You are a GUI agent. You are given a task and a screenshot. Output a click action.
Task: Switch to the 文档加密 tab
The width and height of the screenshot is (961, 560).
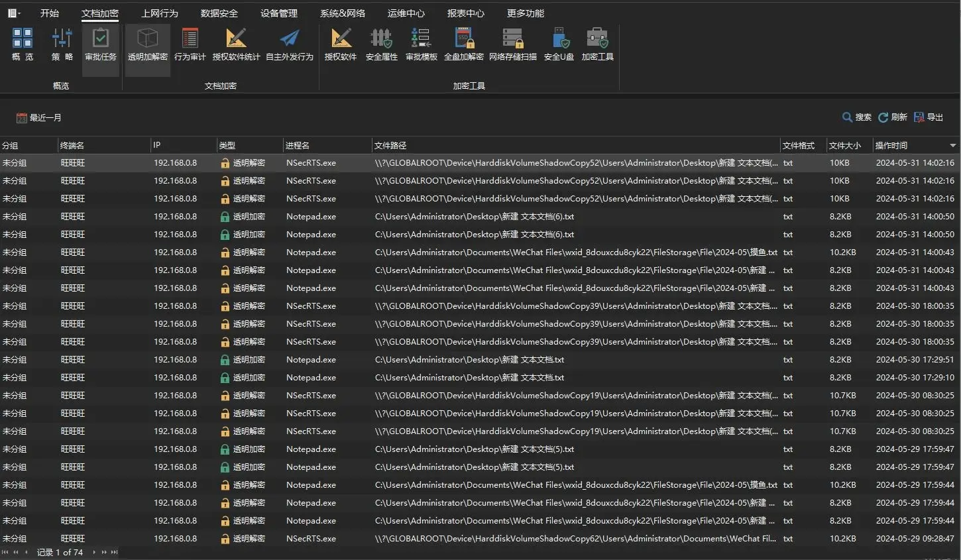[100, 13]
